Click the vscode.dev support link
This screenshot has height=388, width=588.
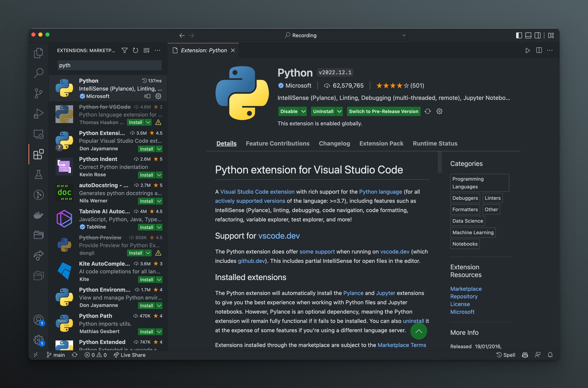point(278,235)
